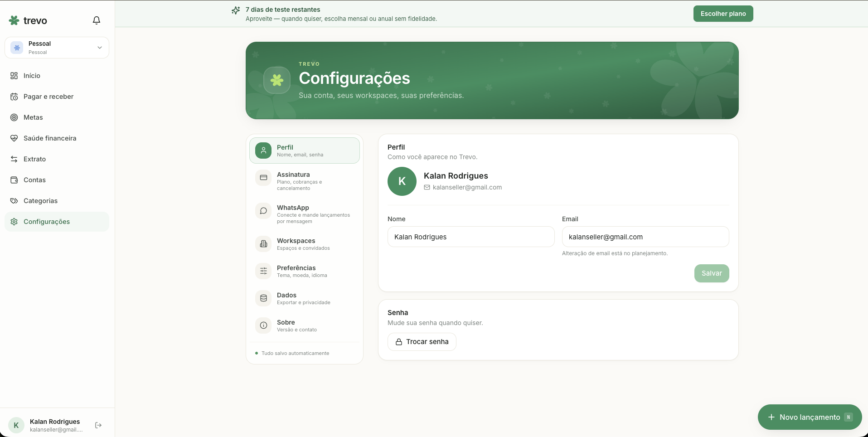Select the Perfil settings tab
Image resolution: width=868 pixels, height=437 pixels.
[x=305, y=151]
